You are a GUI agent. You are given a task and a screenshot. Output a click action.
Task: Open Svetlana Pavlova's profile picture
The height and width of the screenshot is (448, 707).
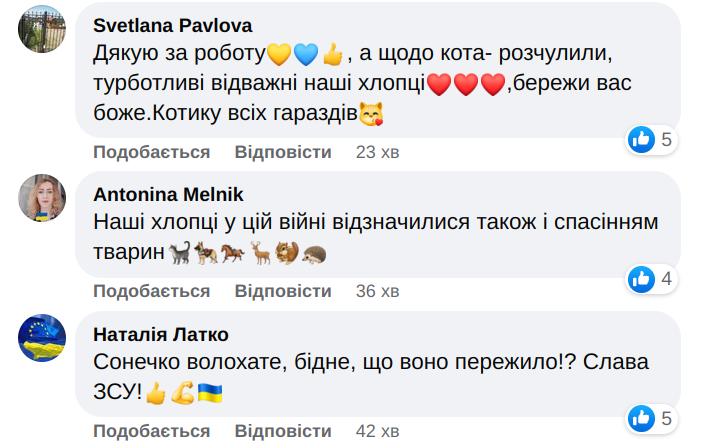click(x=44, y=38)
